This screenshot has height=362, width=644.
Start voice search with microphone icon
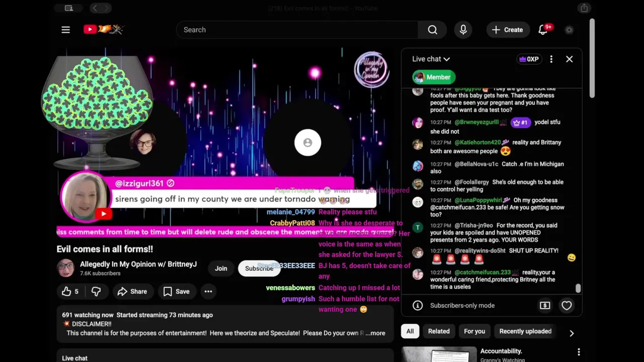point(463,30)
